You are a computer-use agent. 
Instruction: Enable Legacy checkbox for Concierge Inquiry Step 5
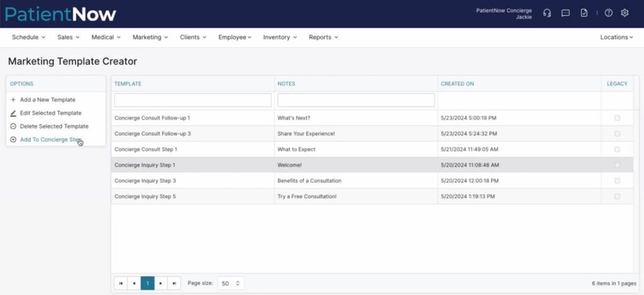click(x=617, y=196)
